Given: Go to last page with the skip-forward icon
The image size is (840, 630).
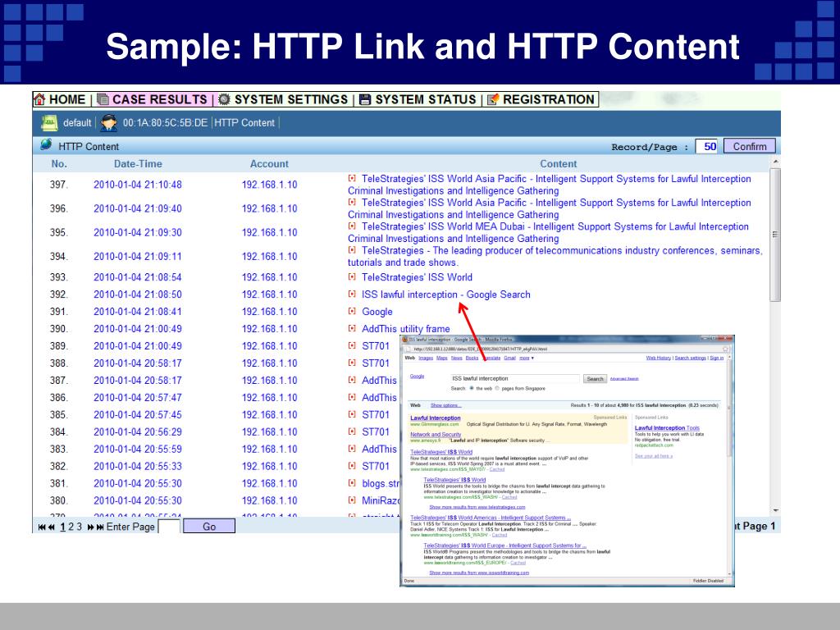Looking at the screenshot, I should [100, 527].
